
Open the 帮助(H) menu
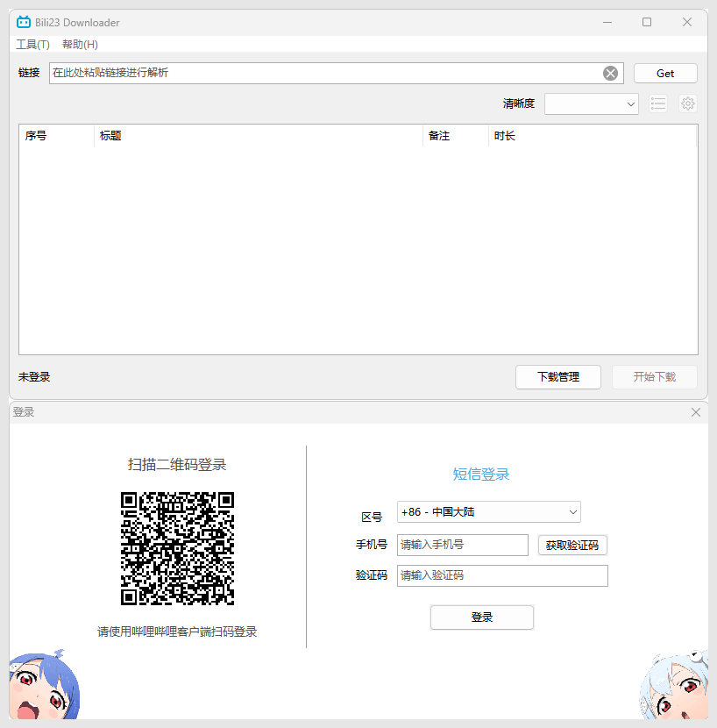(81, 45)
